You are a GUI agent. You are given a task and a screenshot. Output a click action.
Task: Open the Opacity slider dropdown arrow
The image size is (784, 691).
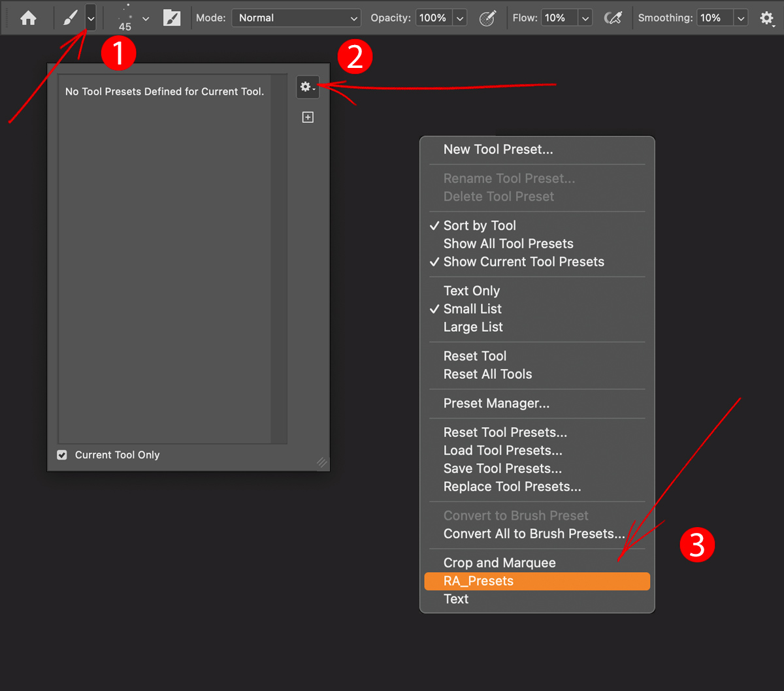[460, 18]
